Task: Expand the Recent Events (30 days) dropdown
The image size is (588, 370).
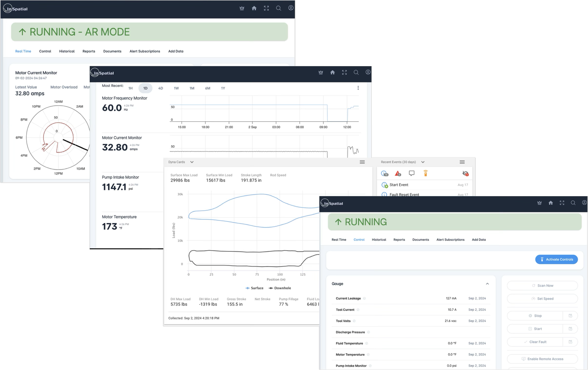Action: click(x=423, y=162)
